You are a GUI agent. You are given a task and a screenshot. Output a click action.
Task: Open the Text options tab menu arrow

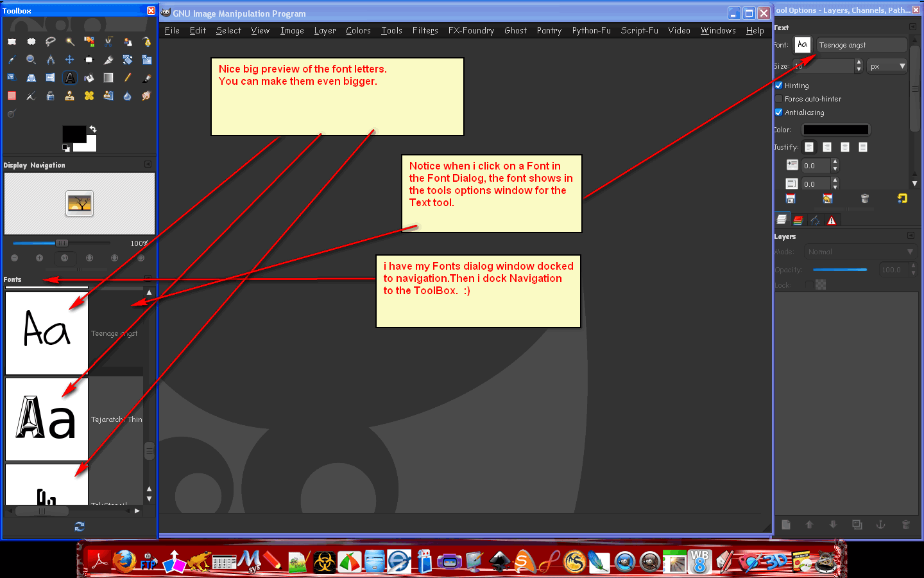[912, 27]
